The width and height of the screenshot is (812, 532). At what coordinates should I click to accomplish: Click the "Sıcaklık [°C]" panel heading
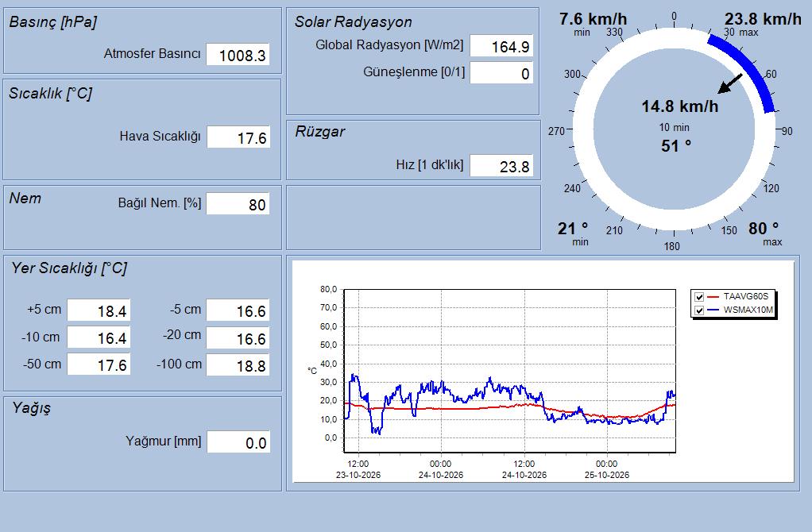pyautogui.click(x=50, y=93)
